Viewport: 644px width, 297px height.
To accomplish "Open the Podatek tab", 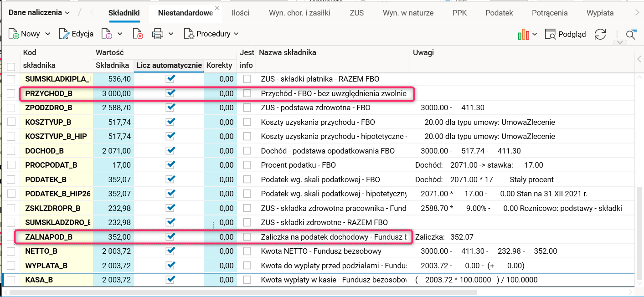I will coord(499,13).
